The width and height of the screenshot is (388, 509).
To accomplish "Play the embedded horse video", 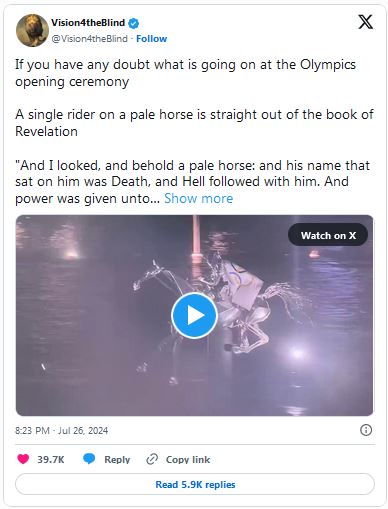I will click(194, 315).
